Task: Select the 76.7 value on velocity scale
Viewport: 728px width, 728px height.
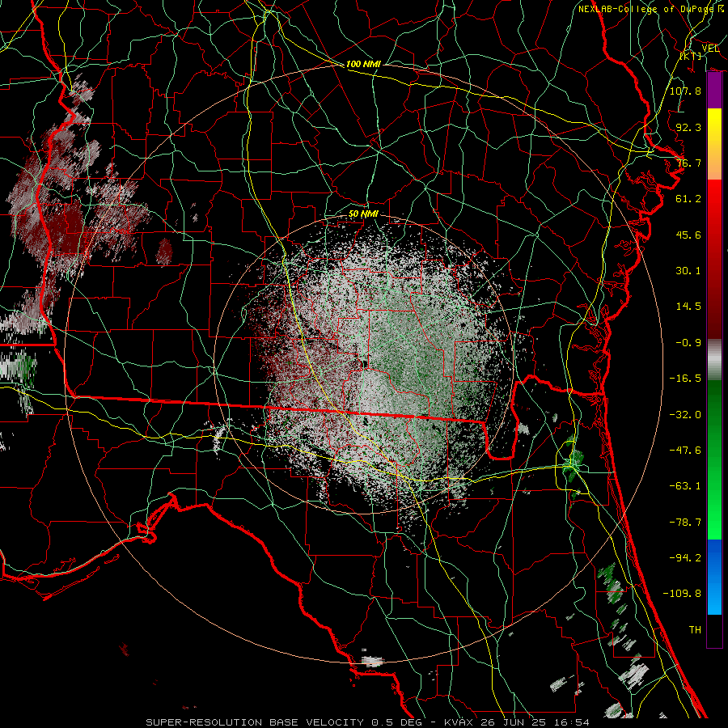Action: [x=688, y=163]
